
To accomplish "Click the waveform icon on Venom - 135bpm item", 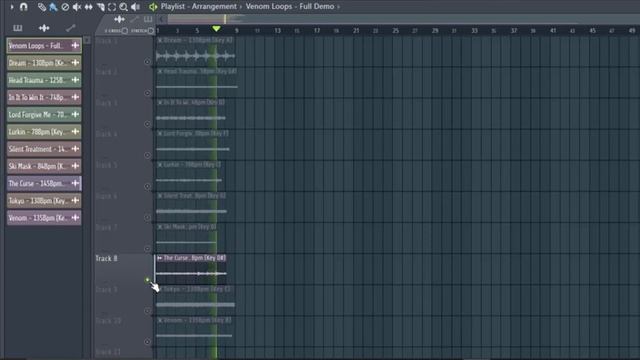I will [75, 218].
